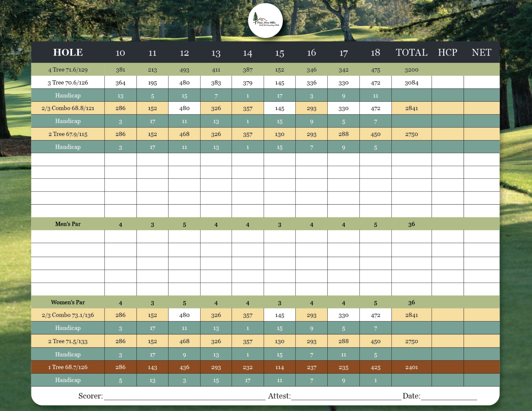Click the '2 Tree 71.5/133' row label
Viewport: 532px width, 411px height.
68,341
